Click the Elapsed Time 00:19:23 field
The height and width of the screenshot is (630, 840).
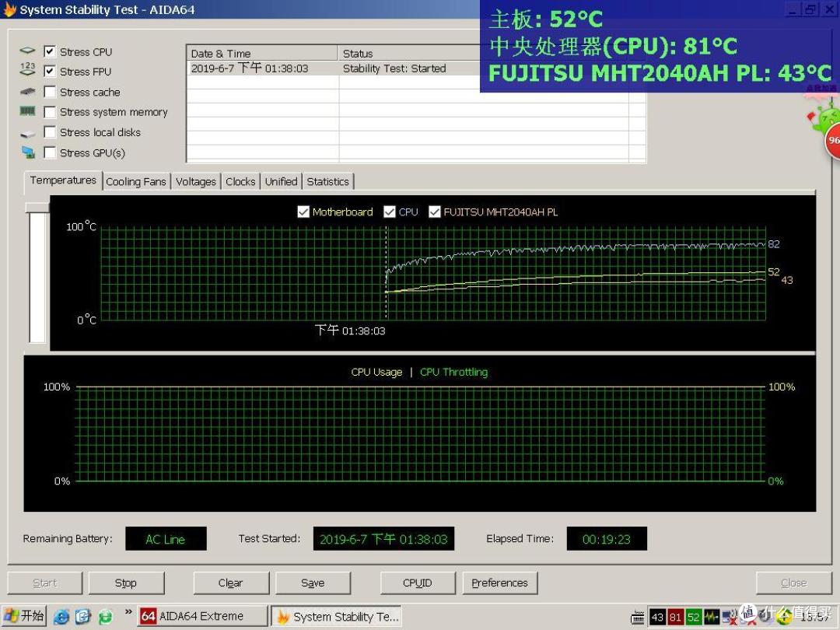(607, 539)
